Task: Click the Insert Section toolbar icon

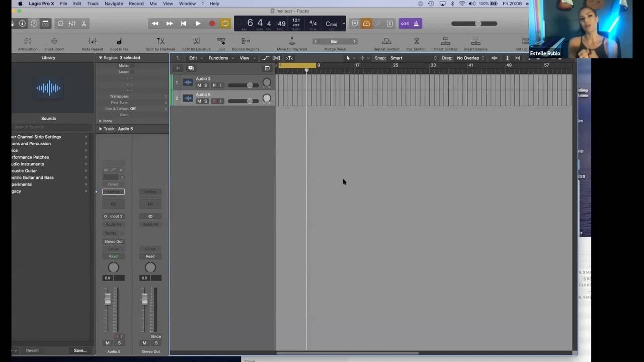Action: (x=445, y=44)
